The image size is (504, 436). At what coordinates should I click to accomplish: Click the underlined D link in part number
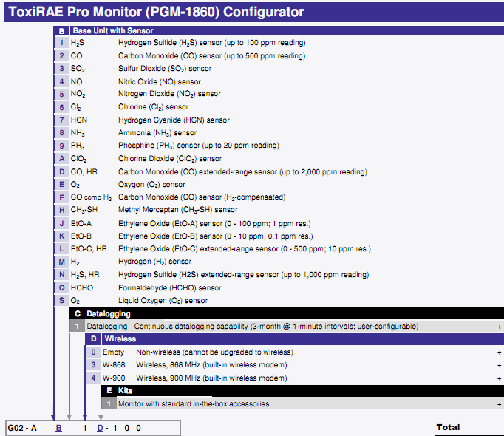(x=100, y=428)
